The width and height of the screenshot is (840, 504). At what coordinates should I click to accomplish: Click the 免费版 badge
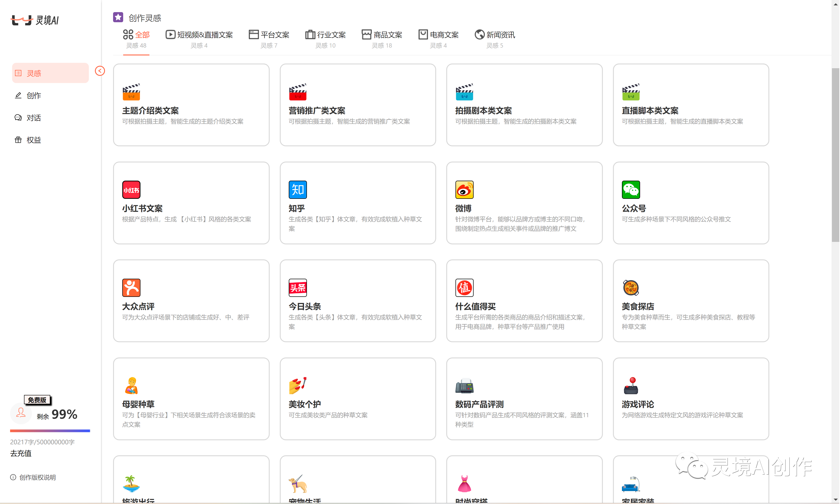click(37, 400)
